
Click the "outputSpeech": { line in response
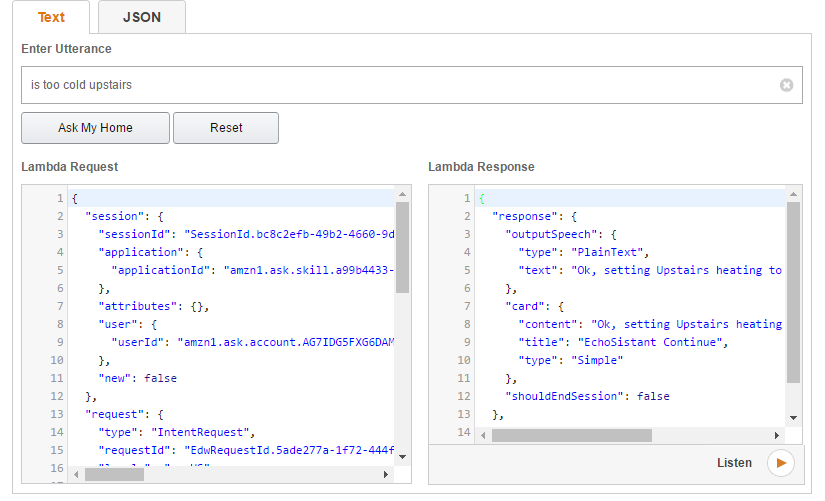pyautogui.click(x=561, y=234)
